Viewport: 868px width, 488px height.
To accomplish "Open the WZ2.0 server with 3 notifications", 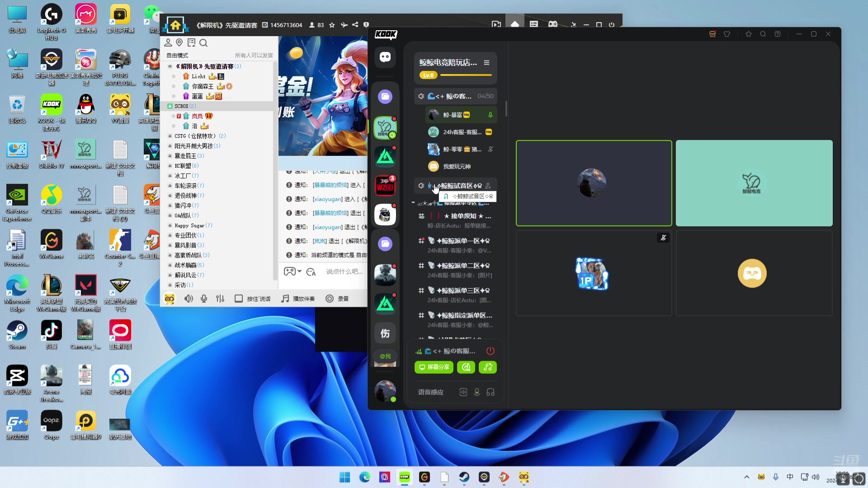I will point(385,186).
